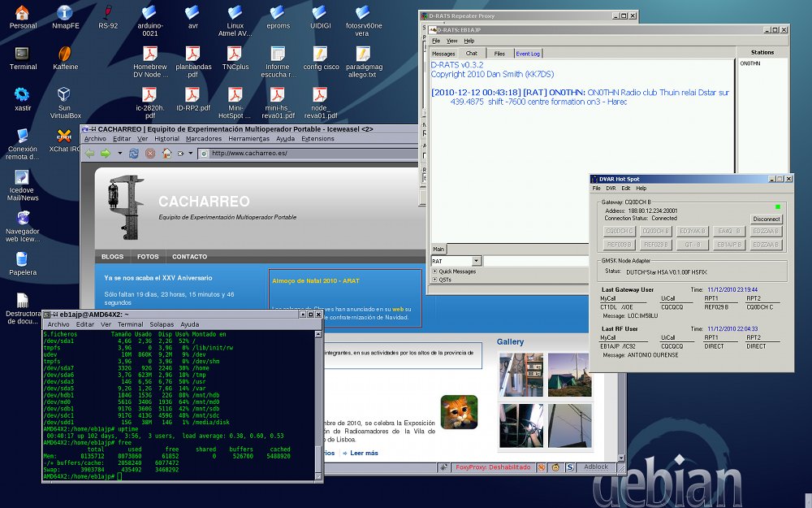
Task: Click the green Forward arrow in Iceweasel
Action: pyautogui.click(x=106, y=153)
